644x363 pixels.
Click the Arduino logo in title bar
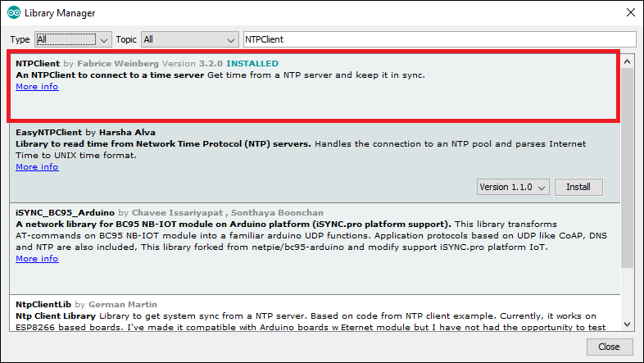(x=14, y=13)
